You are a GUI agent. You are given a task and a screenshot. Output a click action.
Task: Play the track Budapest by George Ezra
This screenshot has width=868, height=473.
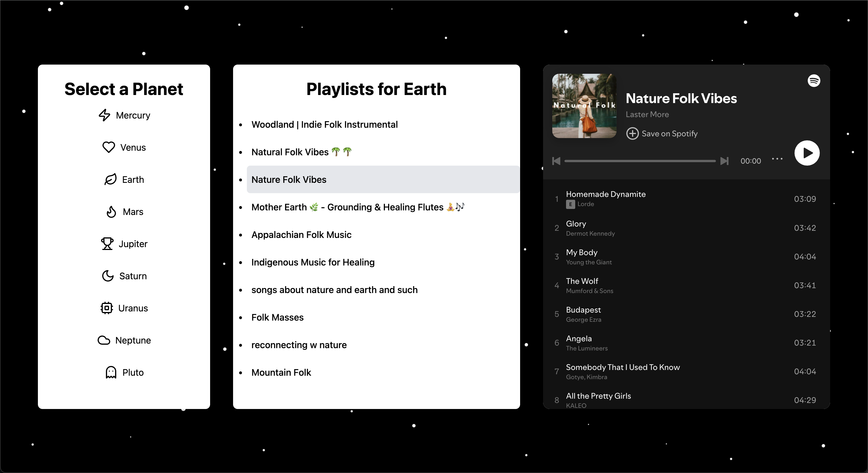tap(583, 310)
